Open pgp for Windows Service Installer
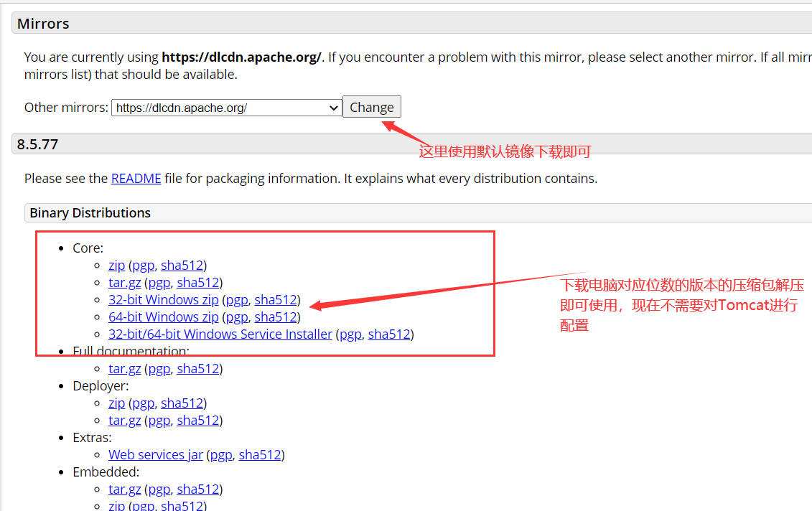The image size is (812, 511). (x=350, y=334)
